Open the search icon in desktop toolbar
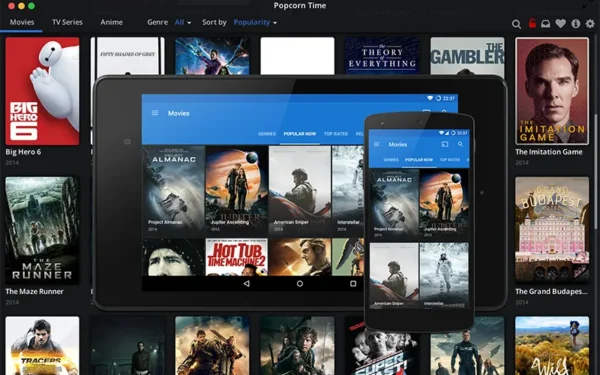The width and height of the screenshot is (600, 375). tap(516, 24)
